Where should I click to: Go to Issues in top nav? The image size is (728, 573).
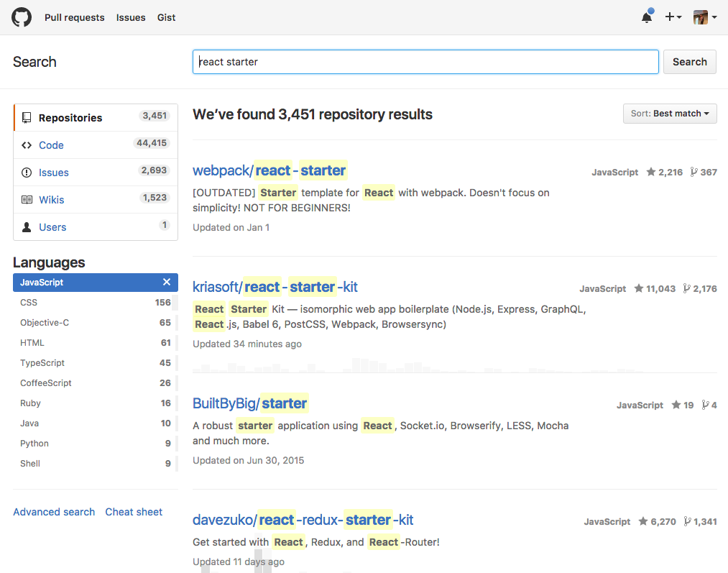pyautogui.click(x=131, y=18)
